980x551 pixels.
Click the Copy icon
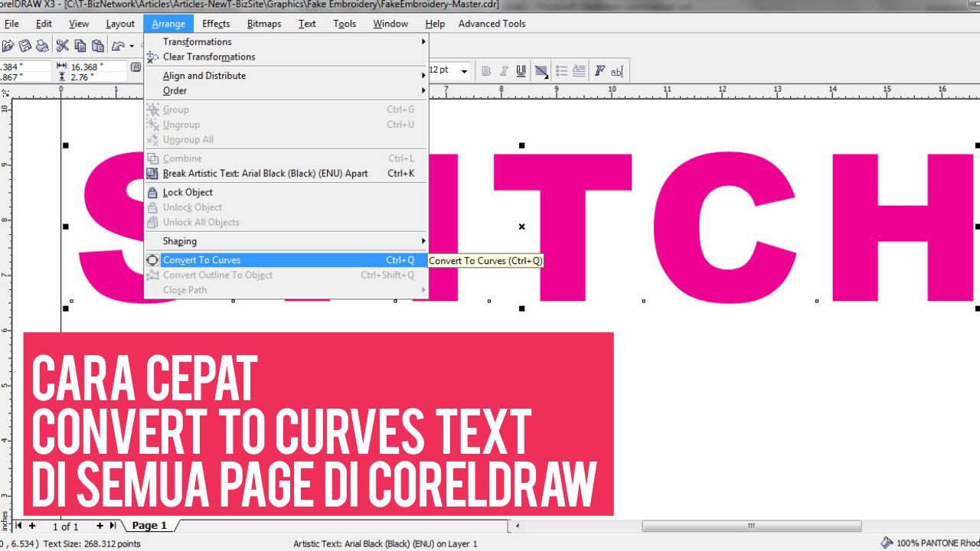pos(80,45)
